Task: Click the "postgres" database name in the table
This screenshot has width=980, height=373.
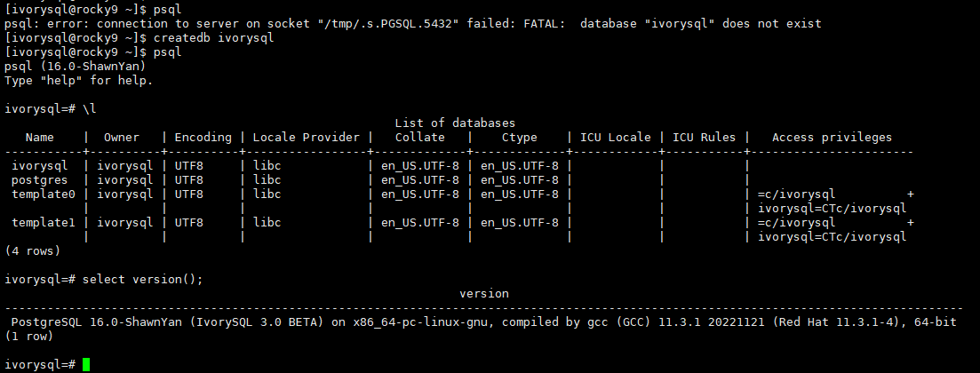Action: [40, 180]
